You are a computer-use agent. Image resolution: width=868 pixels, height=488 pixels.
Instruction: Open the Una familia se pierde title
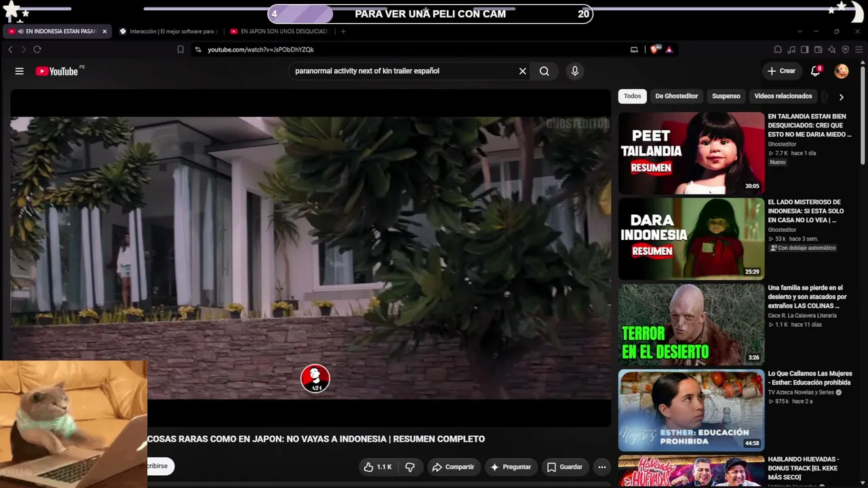point(807,297)
